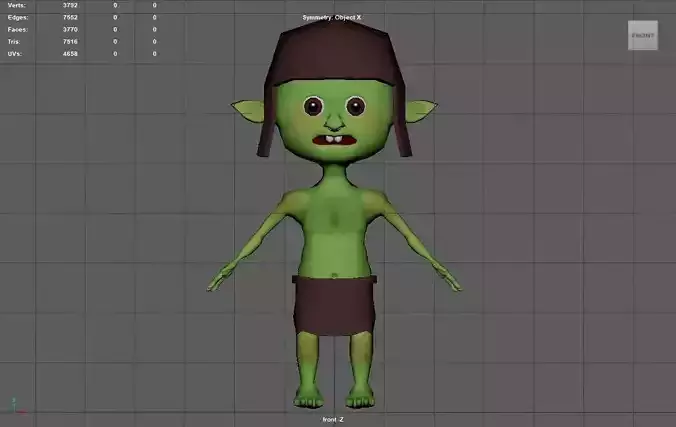Select the goblin's open mouth with teeth
The width and height of the screenshot is (676, 427).
tap(335, 140)
